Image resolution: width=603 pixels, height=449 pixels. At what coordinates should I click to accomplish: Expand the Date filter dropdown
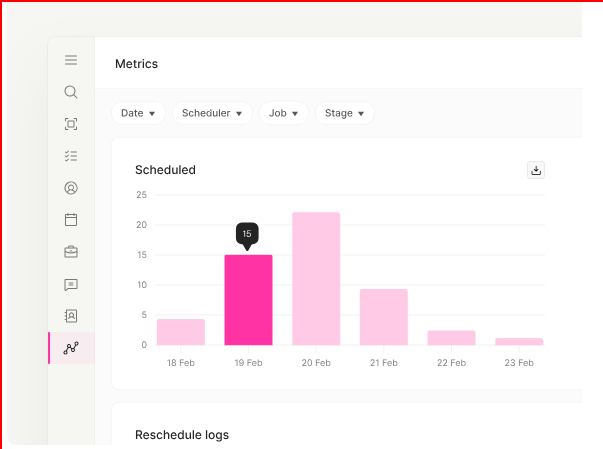click(138, 113)
